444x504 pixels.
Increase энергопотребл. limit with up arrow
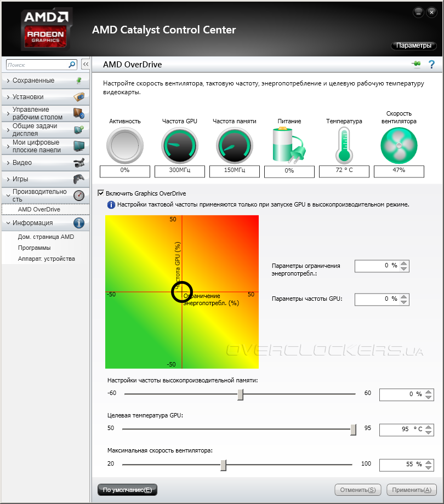pyautogui.click(x=404, y=264)
